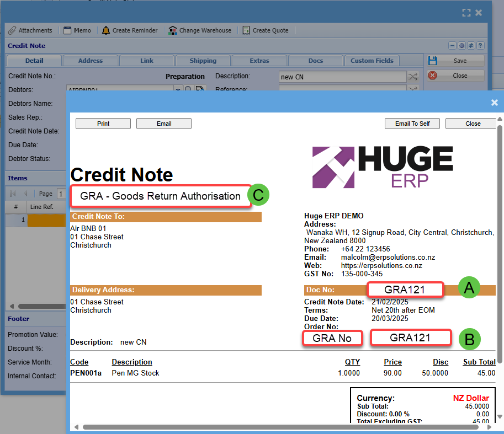The height and width of the screenshot is (434, 504).
Task: Switch to the Detail tab
Action: click(x=34, y=61)
